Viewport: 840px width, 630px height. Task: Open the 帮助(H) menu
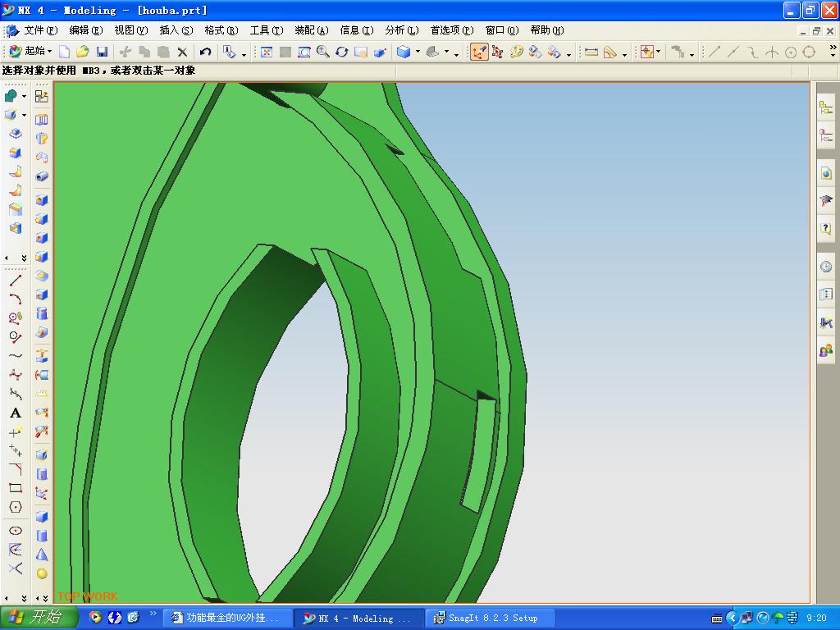[x=547, y=30]
